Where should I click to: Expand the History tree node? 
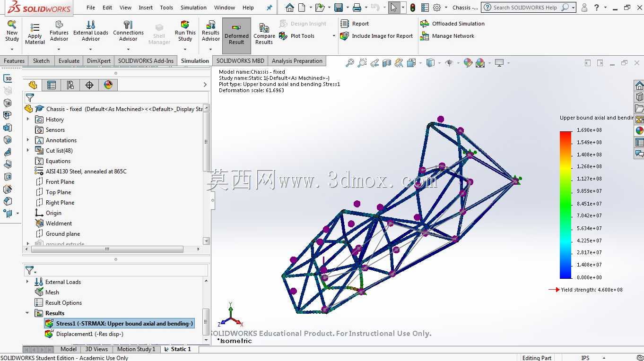tap(28, 120)
